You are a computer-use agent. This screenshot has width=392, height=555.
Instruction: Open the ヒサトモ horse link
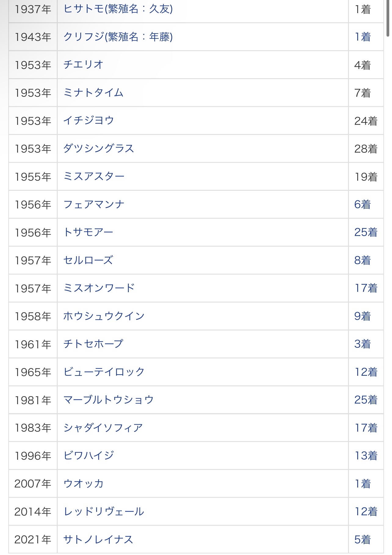[118, 9]
